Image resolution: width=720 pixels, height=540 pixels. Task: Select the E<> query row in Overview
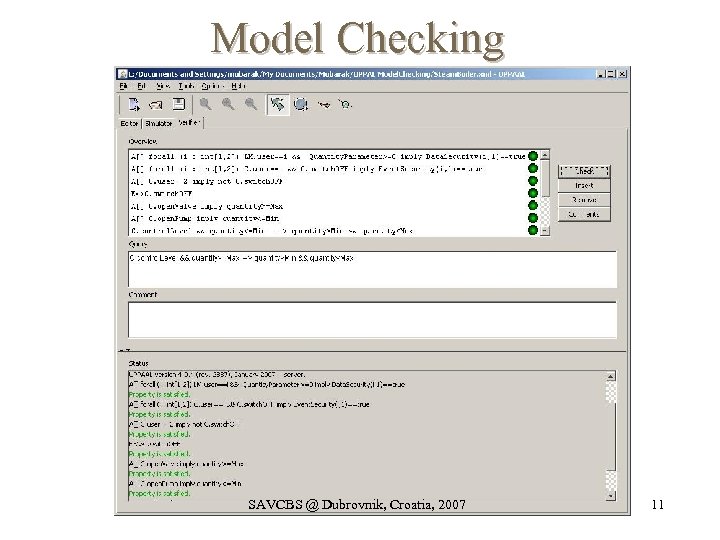pyautogui.click(x=327, y=193)
